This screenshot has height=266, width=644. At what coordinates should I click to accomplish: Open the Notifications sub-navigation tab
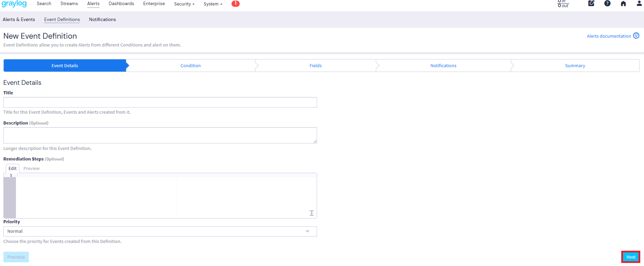[x=102, y=20]
